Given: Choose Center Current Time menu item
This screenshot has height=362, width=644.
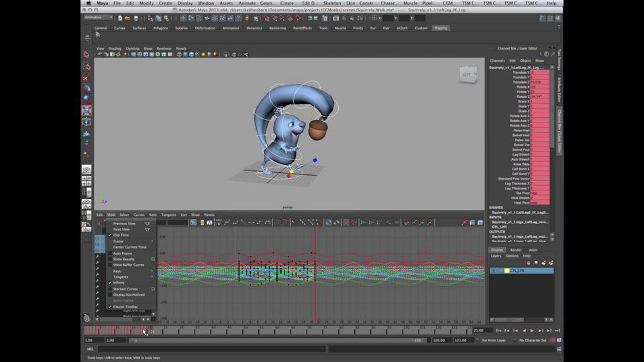Looking at the screenshot, I should point(131,247).
